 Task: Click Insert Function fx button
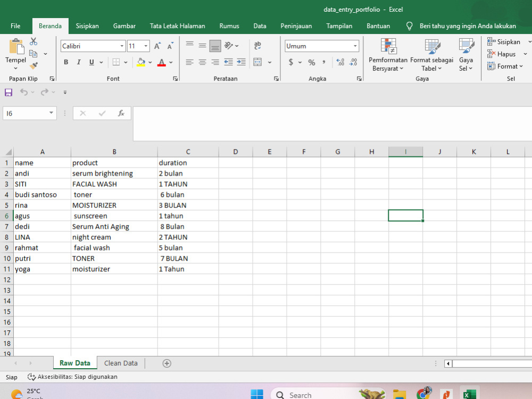121,113
